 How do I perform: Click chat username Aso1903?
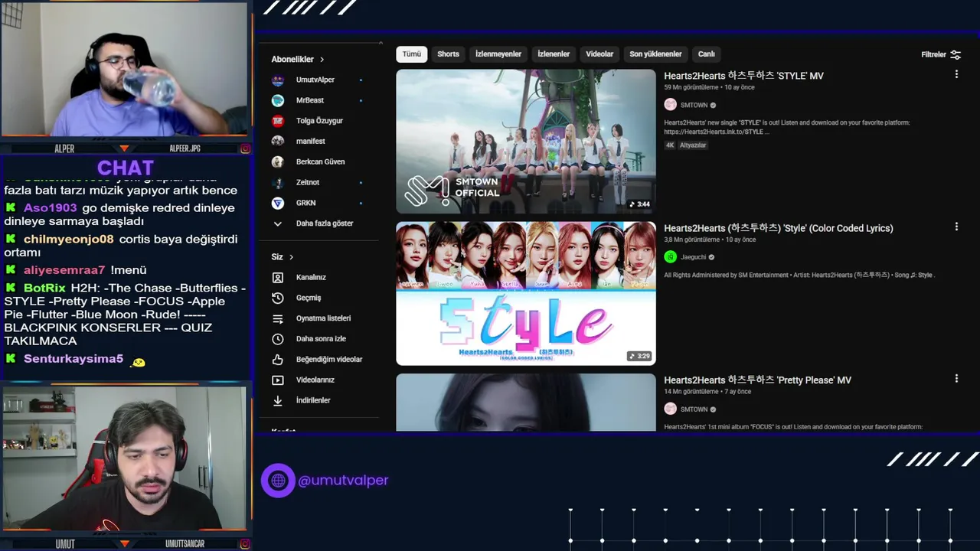(x=50, y=208)
